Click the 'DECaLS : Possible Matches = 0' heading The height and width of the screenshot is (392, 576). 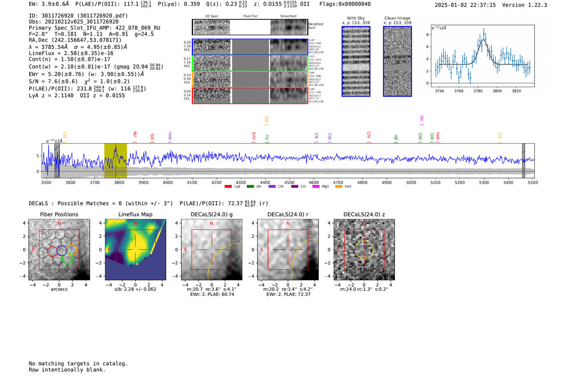[x=101, y=204]
